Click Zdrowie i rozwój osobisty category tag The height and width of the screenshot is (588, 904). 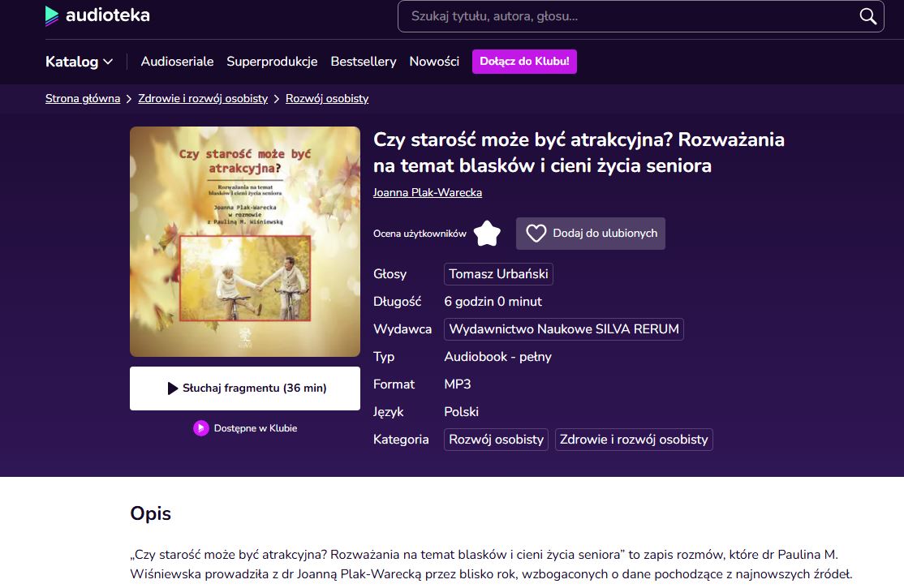click(634, 440)
